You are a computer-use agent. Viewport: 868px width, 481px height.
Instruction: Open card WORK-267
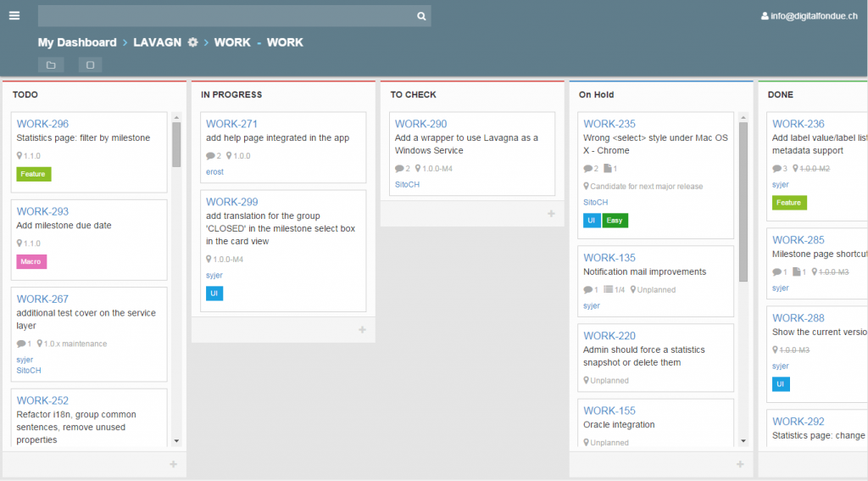coord(42,299)
